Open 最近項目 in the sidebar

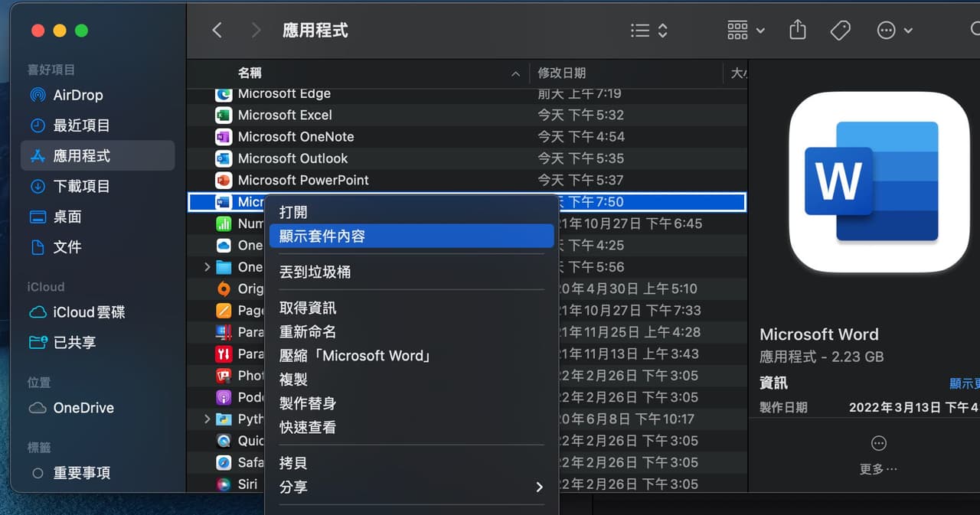tap(98, 125)
